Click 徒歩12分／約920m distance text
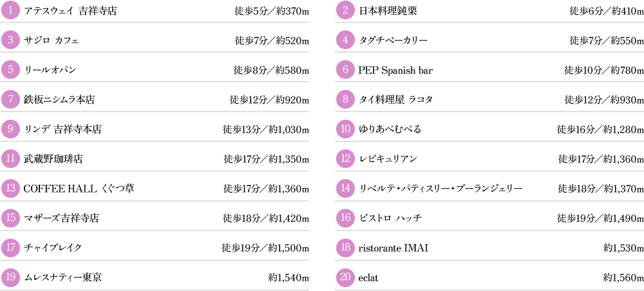Viewport: 644px width, 291px height. (269, 100)
